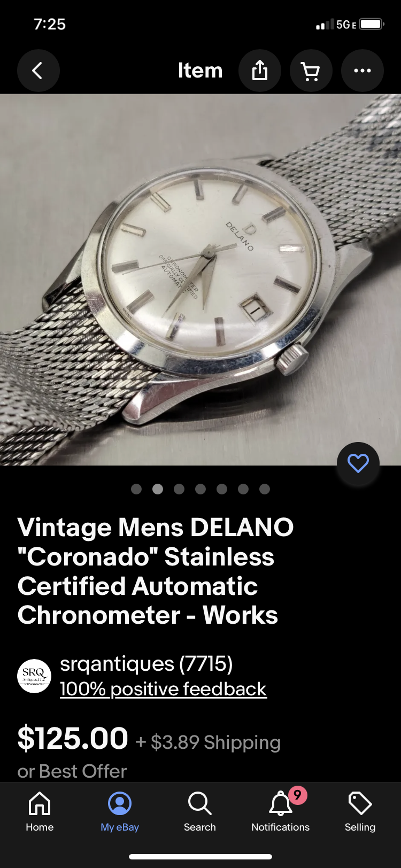Select the first image pagination dot
This screenshot has height=868, width=401.
pos(136,489)
